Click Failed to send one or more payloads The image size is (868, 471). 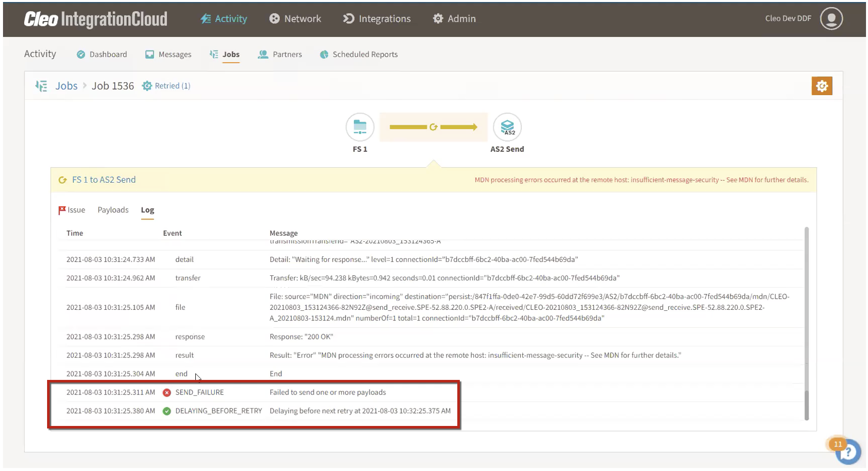[328, 392]
